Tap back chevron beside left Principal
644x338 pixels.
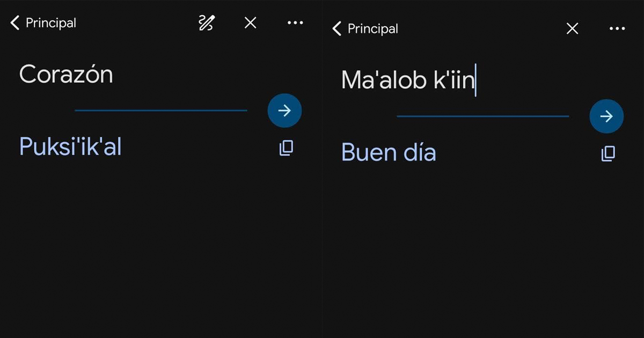coord(14,23)
